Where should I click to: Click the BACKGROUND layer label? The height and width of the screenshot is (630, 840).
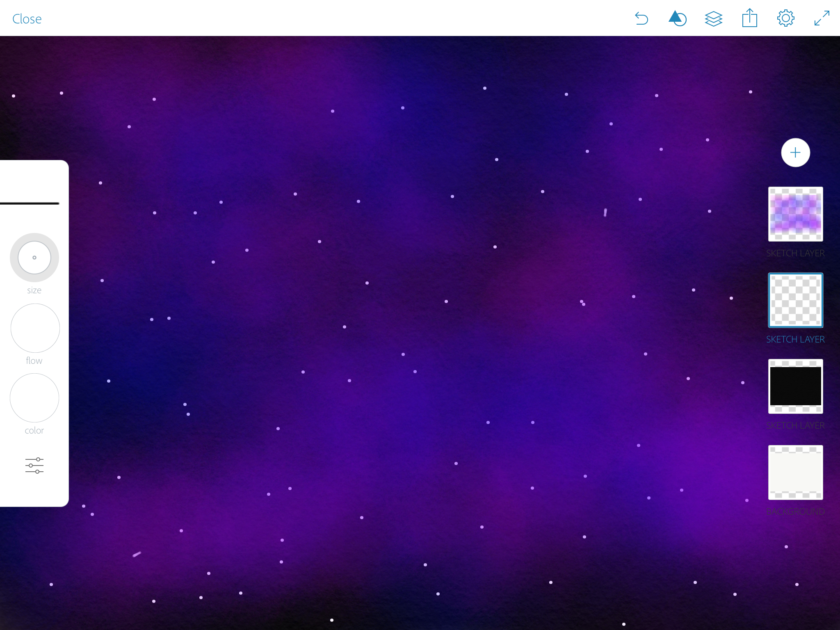pyautogui.click(x=795, y=512)
